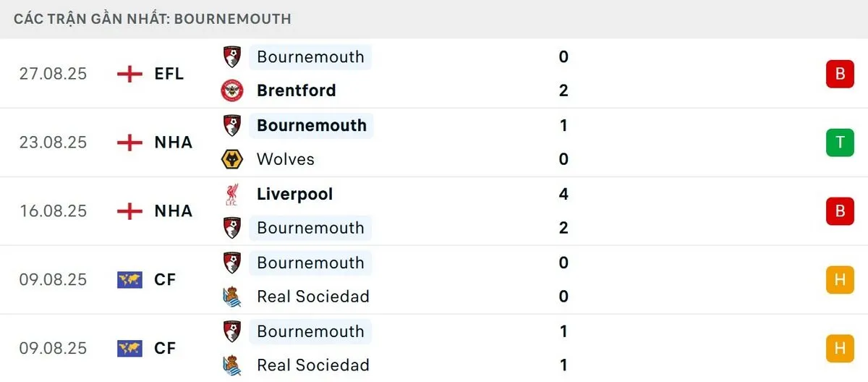Select the 16.08.25 match date
This screenshot has height=382, width=868.
[53, 211]
